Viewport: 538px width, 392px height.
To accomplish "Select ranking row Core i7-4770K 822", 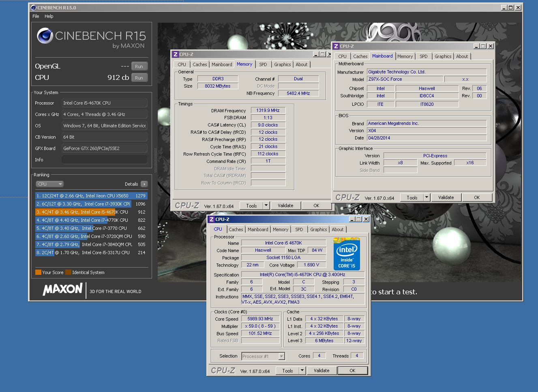I will click(x=91, y=220).
